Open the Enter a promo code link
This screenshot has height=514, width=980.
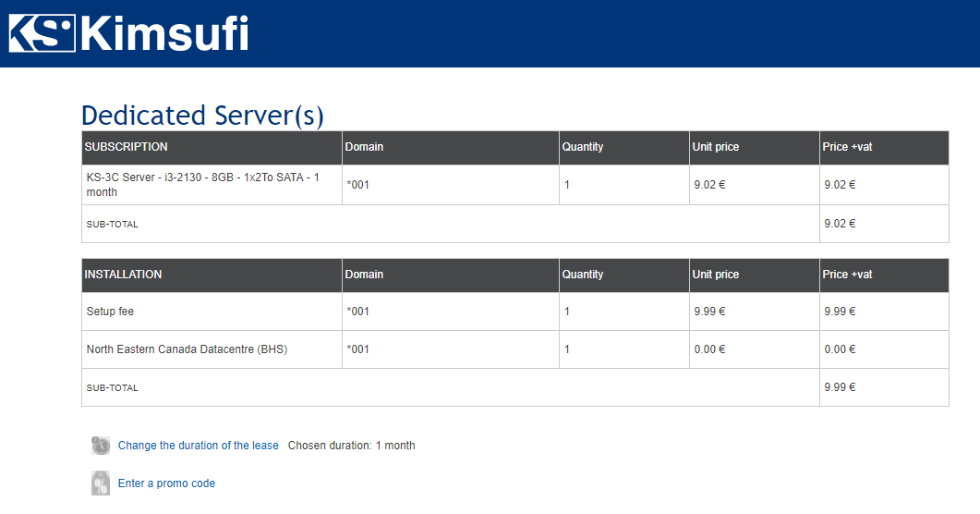pyautogui.click(x=166, y=483)
